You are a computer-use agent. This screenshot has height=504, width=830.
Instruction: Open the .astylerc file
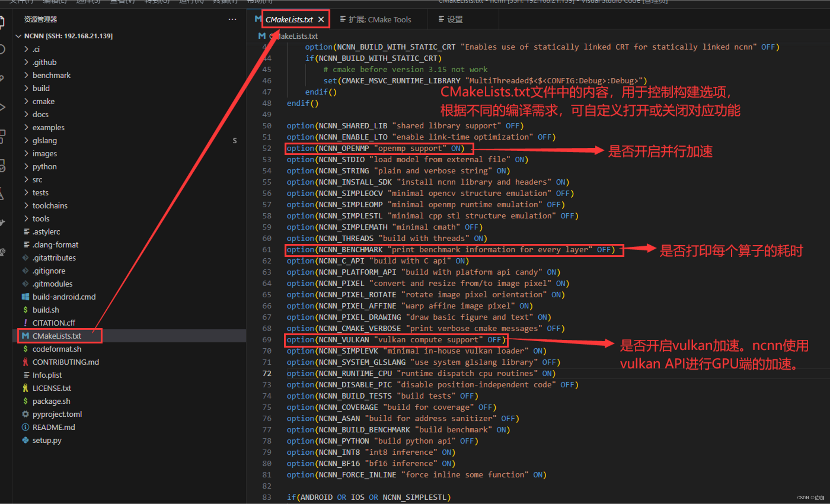(x=46, y=231)
